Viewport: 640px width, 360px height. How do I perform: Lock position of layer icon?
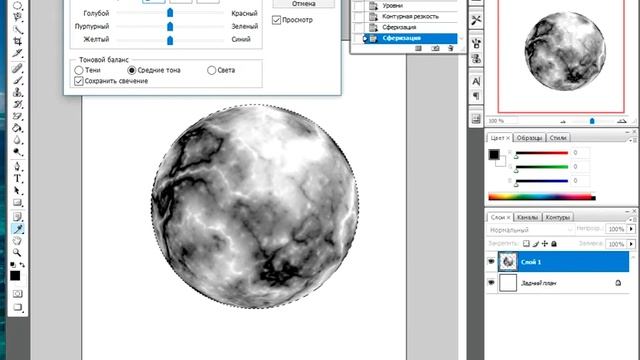point(544,244)
